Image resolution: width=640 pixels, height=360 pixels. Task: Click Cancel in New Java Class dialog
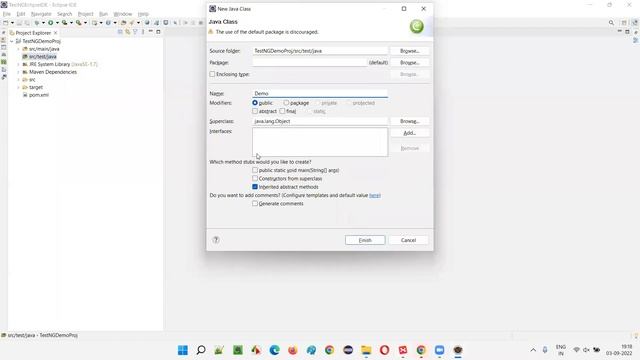point(409,240)
